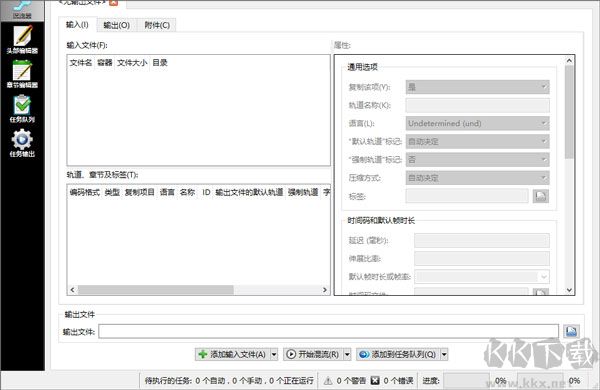Click the 名称 column header
This screenshot has width=600, height=390.
click(x=188, y=192)
